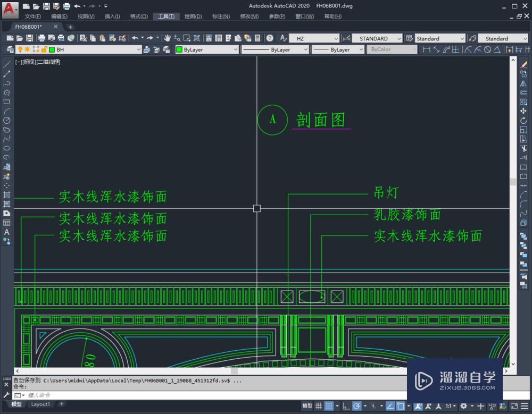Select the Line tool
The width and height of the screenshot is (532, 414).
[x=6, y=65]
